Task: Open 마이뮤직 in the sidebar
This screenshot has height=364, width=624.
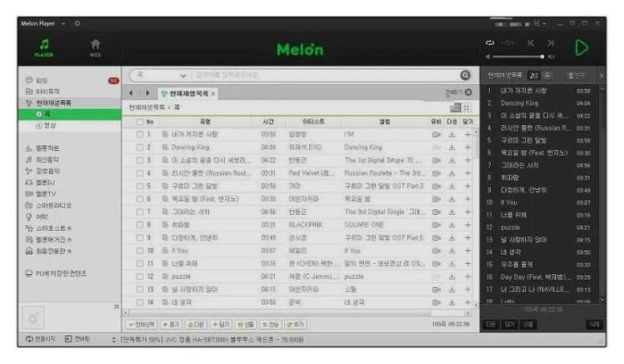Action: pyautogui.click(x=47, y=92)
